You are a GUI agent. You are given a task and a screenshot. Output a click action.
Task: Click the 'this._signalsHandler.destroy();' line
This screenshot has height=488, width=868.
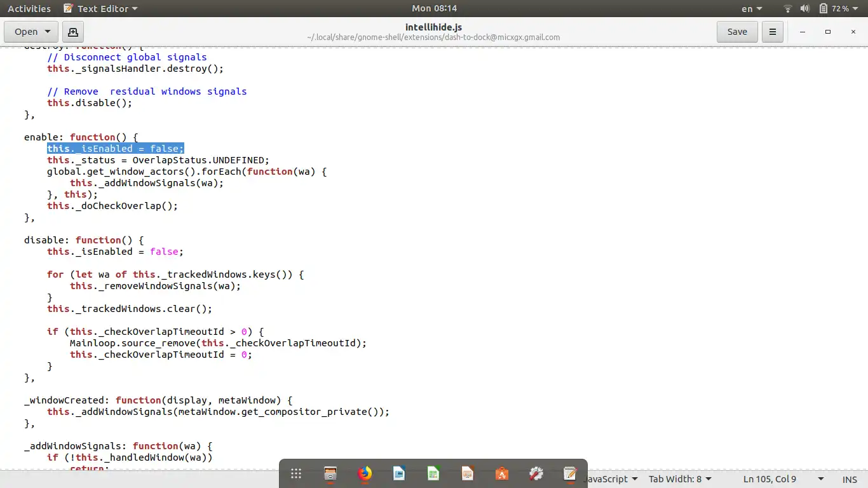[135, 69]
